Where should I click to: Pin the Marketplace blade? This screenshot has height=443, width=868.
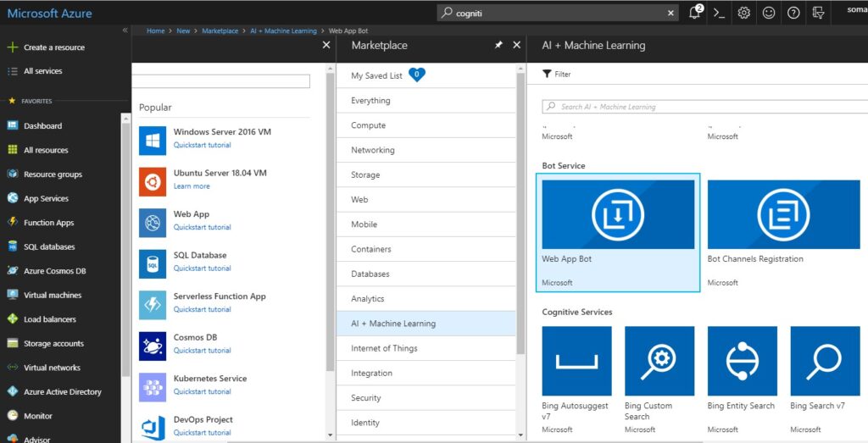point(498,46)
